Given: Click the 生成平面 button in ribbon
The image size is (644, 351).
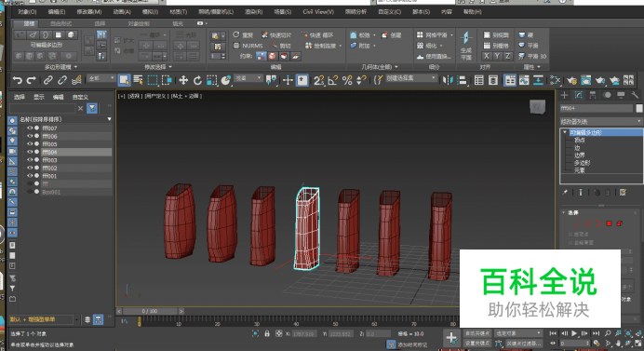Looking at the screenshot, I should coord(465,46).
